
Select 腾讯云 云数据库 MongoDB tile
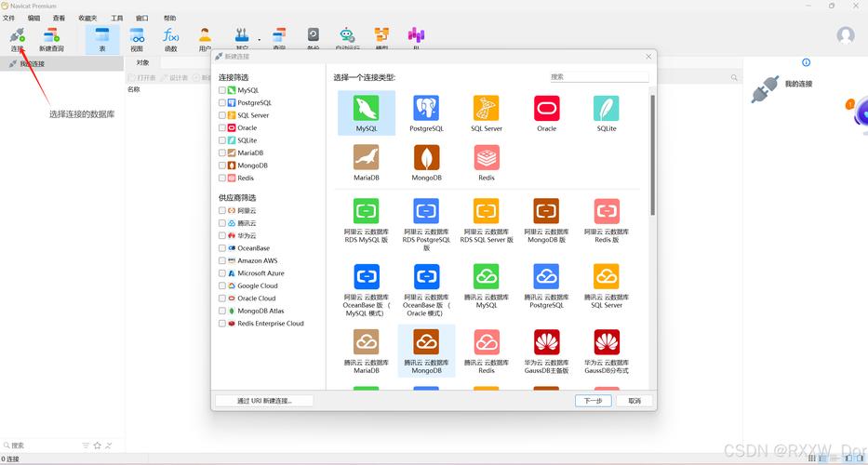(426, 352)
